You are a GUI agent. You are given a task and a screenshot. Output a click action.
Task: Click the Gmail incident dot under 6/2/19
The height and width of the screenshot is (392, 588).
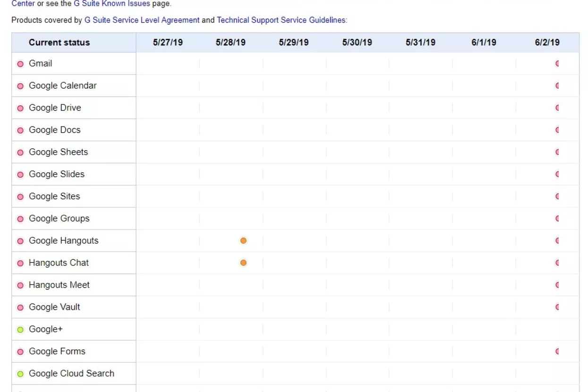tap(558, 63)
